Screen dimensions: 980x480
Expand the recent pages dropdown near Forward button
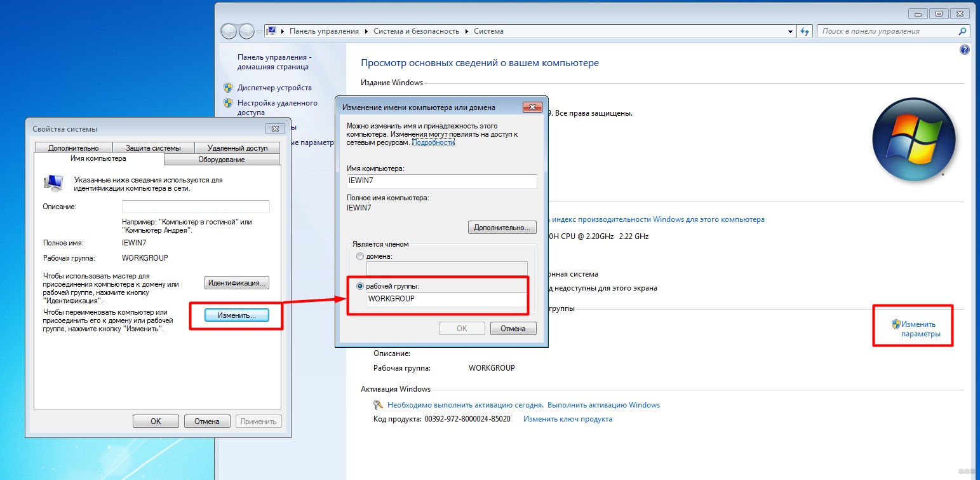click(x=259, y=31)
